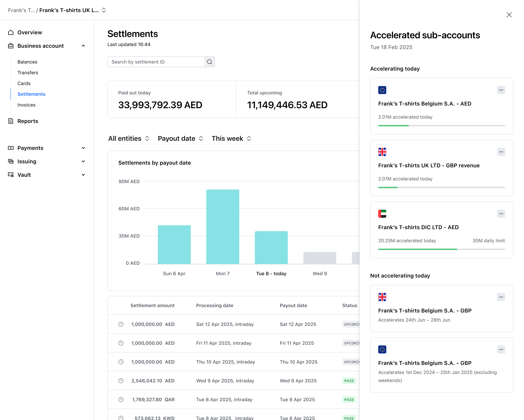
Task: Open the All entities filter dropdown
Action: coord(129,139)
